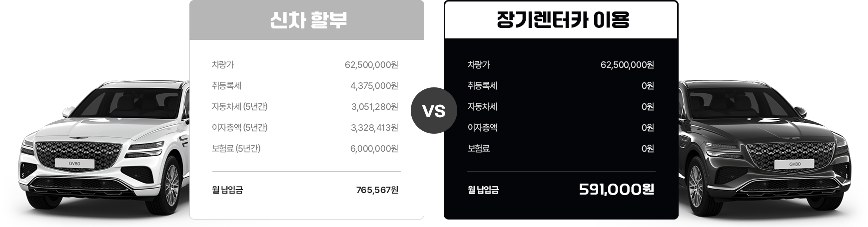Click the white GV80 car image
The image size is (868, 227).
[100, 150]
